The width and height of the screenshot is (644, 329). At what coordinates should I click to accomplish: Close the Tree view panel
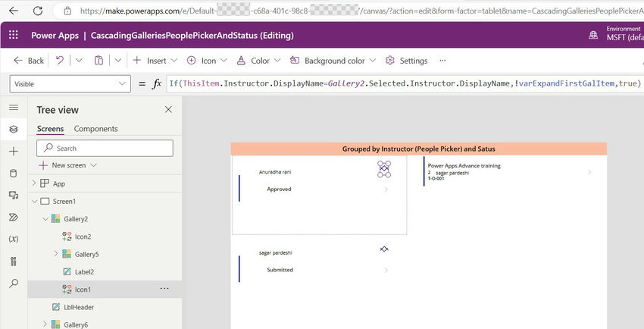click(168, 109)
